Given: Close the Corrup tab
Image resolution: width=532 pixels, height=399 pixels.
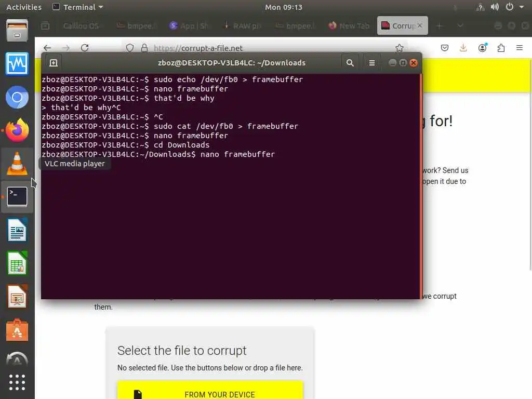Looking at the screenshot, I should coord(420,25).
